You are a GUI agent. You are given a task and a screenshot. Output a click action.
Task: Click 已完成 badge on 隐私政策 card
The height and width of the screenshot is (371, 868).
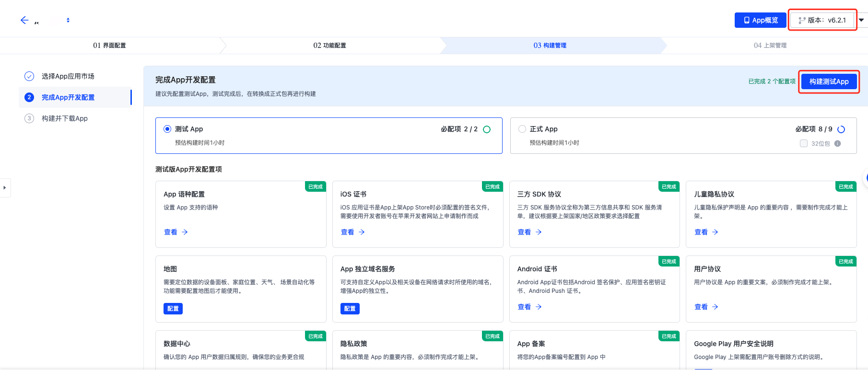[x=493, y=336]
